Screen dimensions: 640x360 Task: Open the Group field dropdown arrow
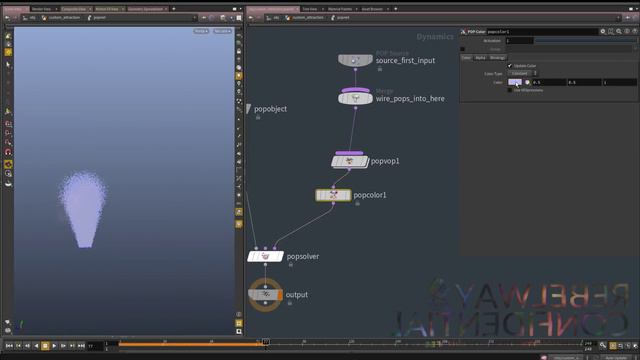click(635, 49)
